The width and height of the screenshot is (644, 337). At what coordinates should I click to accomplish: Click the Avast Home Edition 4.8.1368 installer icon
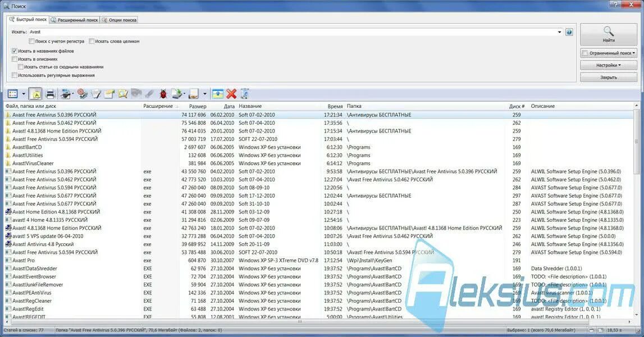pos(8,212)
